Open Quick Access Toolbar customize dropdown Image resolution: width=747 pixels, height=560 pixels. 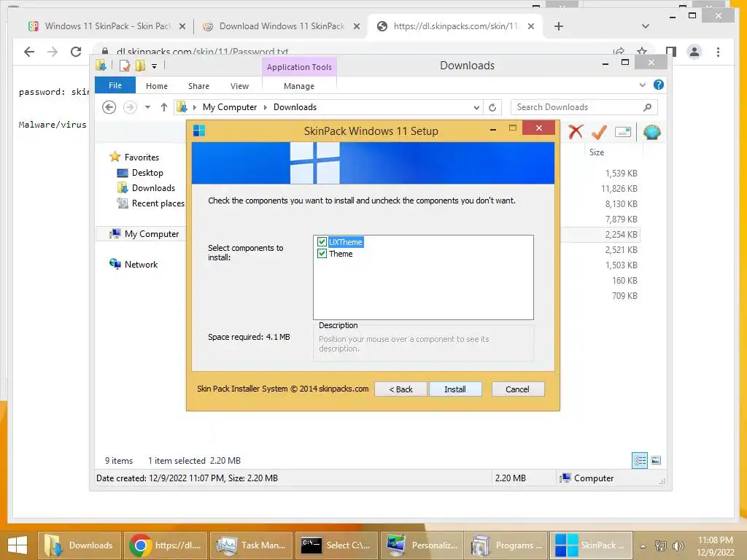155,66
